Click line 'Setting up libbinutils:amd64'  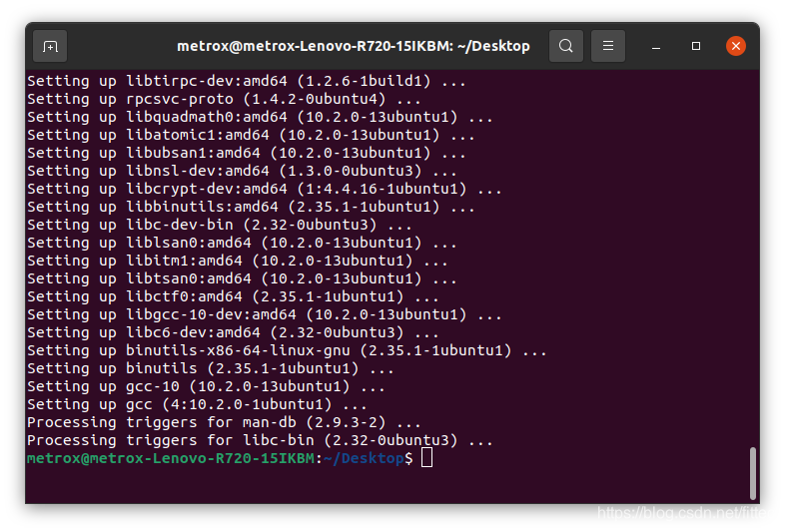click(x=251, y=208)
